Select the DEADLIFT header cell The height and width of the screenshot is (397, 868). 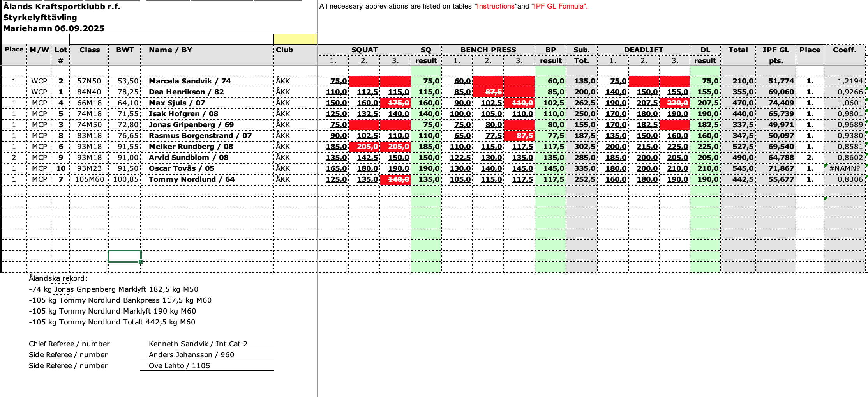[x=643, y=50]
